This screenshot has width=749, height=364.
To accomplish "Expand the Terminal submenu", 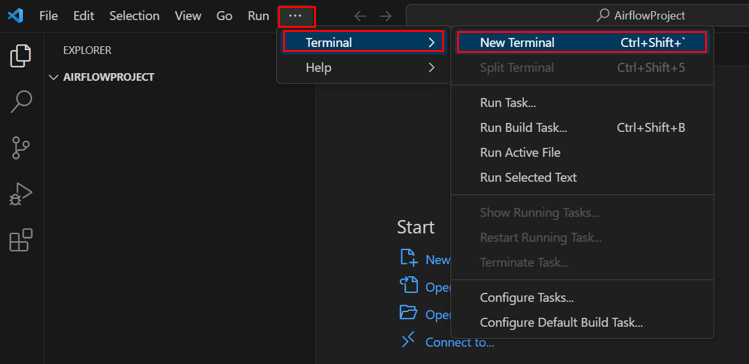I will pyautogui.click(x=364, y=43).
